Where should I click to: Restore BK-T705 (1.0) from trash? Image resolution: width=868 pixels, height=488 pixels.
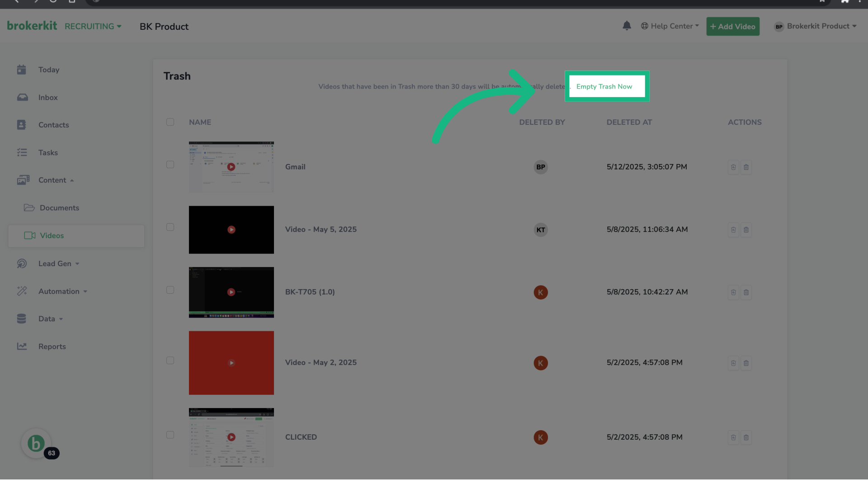click(x=733, y=292)
